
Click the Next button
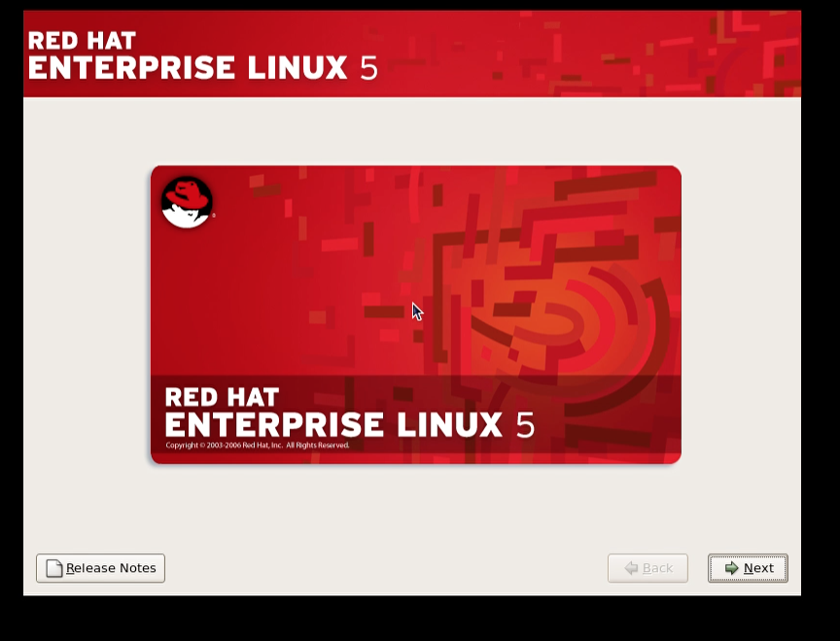pyautogui.click(x=748, y=568)
